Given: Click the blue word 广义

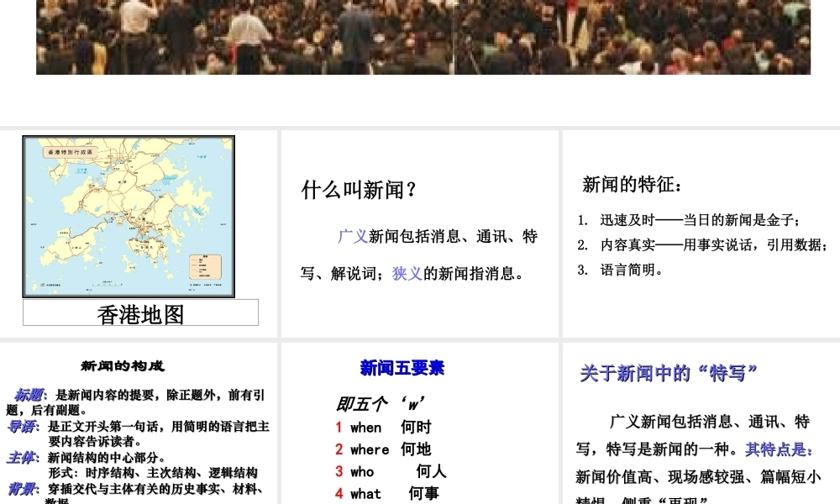Looking at the screenshot, I should pyautogui.click(x=353, y=236).
